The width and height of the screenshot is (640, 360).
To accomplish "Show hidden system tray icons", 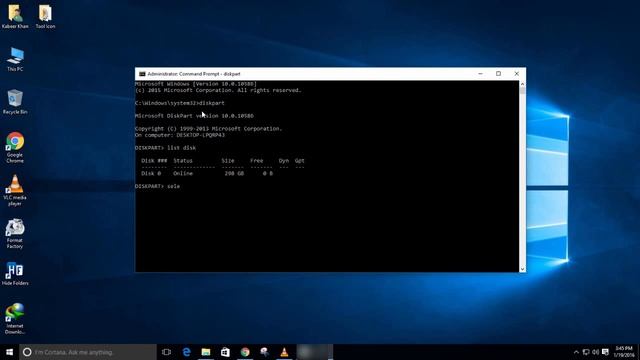I will point(576,352).
